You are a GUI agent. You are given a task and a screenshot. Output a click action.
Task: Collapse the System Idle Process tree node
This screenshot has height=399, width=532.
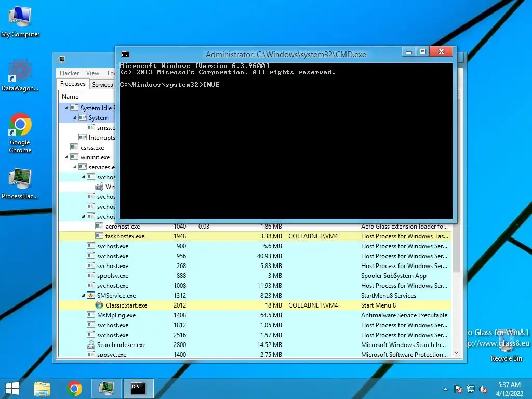coord(66,108)
